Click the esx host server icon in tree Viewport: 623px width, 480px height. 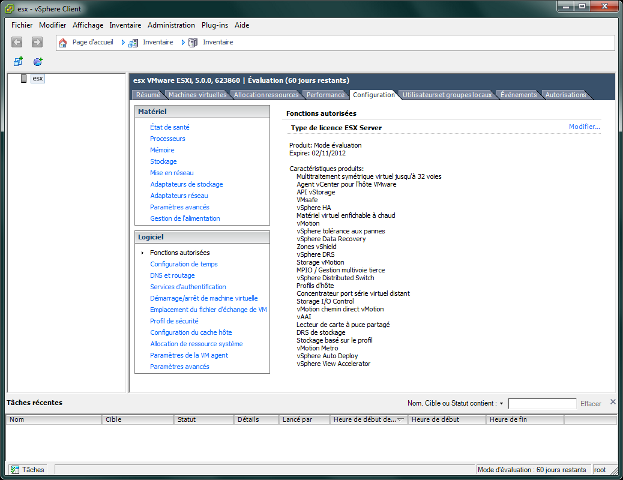click(24, 78)
